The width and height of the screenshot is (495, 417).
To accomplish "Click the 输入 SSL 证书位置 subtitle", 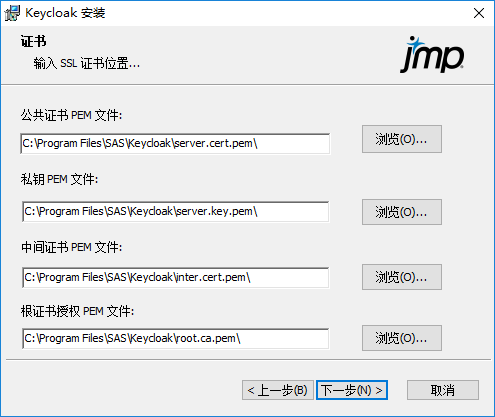I will pos(87,63).
